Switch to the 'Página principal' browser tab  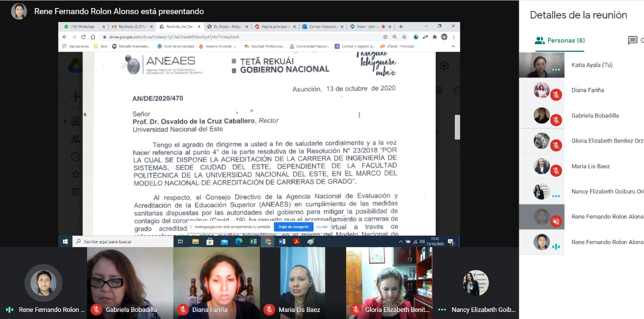pyautogui.click(x=275, y=27)
